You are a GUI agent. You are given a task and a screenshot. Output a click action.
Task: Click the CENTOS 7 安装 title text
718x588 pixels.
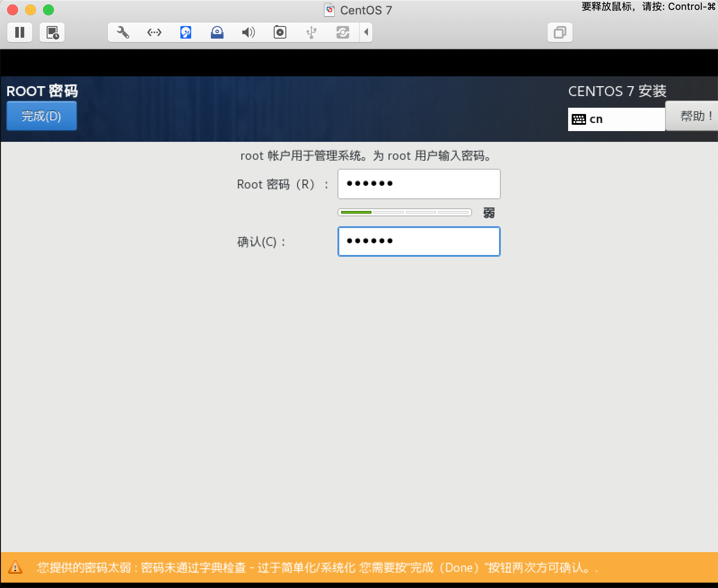click(617, 91)
